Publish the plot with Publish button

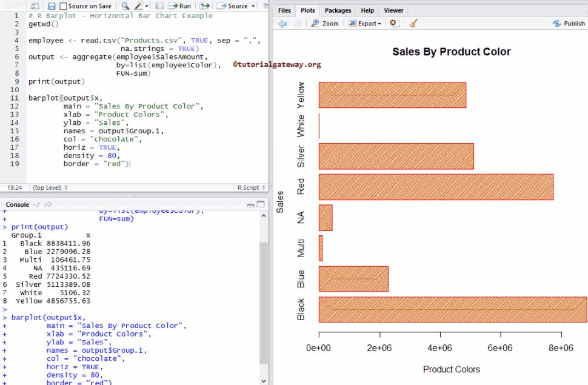click(x=567, y=23)
